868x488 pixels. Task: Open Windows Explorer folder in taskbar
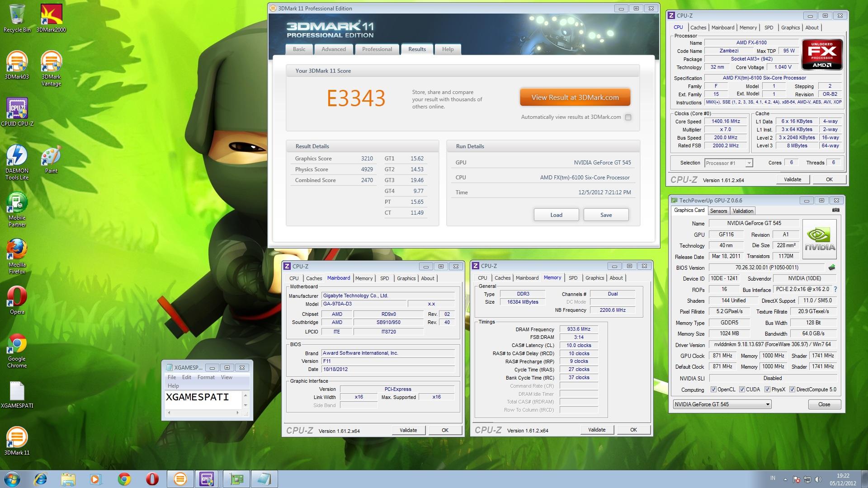tap(68, 479)
